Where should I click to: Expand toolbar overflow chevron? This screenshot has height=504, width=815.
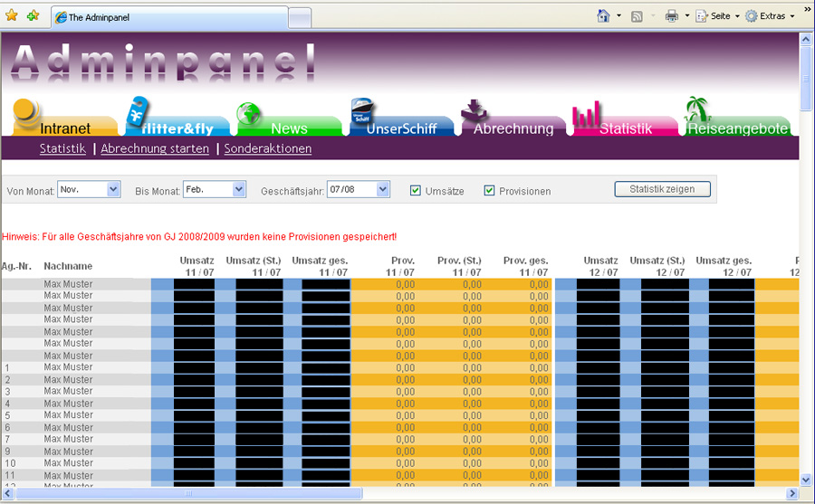(808, 9)
